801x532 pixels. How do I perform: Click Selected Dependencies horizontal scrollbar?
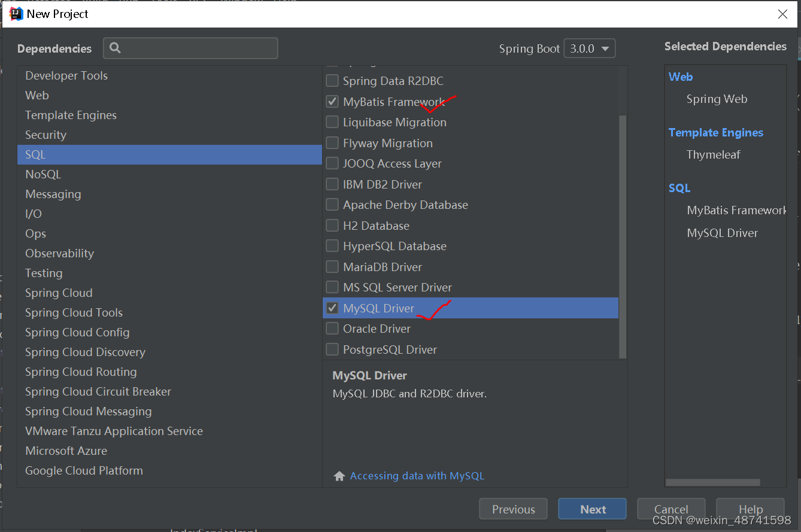[712, 482]
